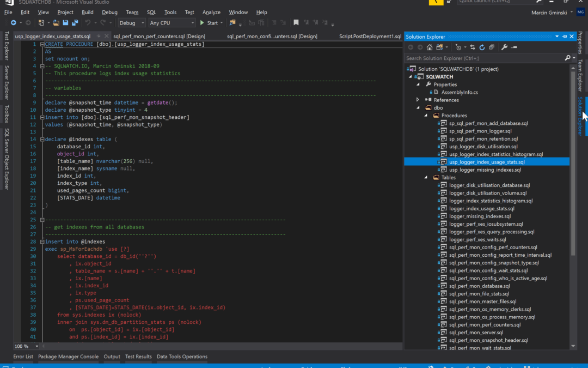Image resolution: width=588 pixels, height=368 pixels.
Task: Collapse all items in Solution Explorer
Action: [491, 47]
